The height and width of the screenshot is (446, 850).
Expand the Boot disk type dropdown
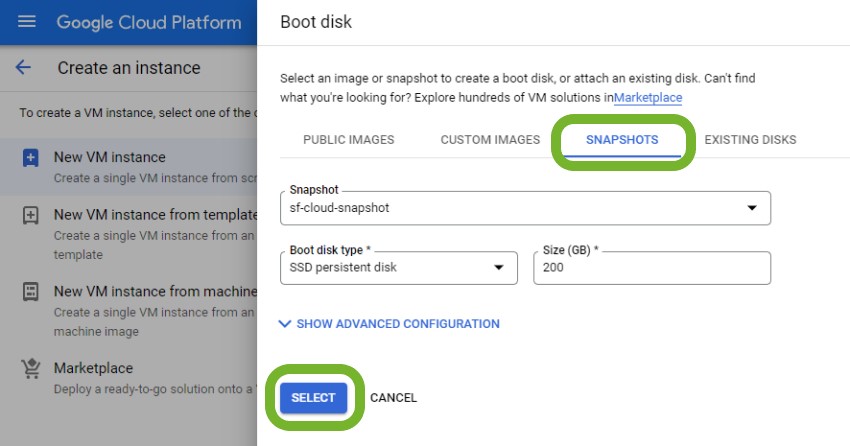(499, 268)
